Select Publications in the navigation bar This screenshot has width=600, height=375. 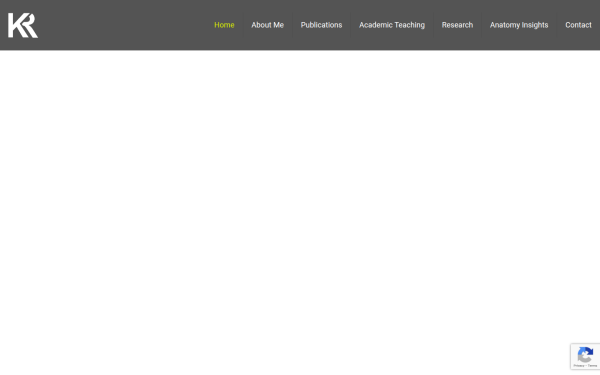321,25
